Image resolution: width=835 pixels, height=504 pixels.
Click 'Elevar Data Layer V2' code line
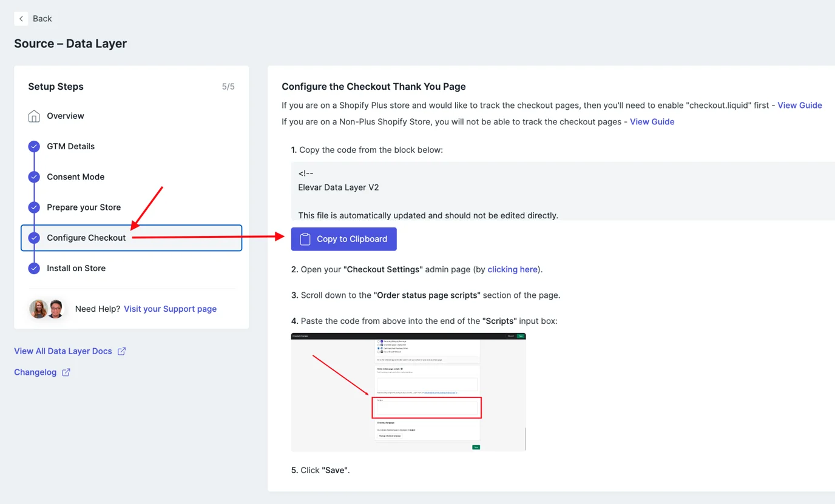[339, 187]
